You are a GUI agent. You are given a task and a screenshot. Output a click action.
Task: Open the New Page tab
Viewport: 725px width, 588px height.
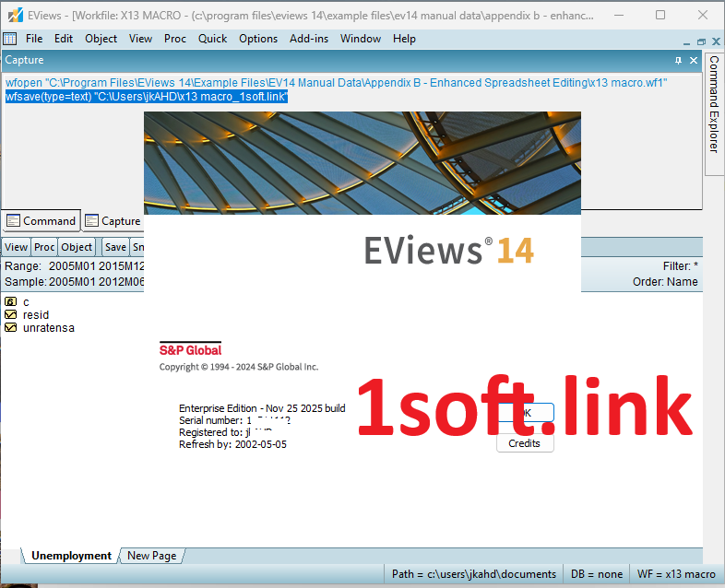click(151, 556)
